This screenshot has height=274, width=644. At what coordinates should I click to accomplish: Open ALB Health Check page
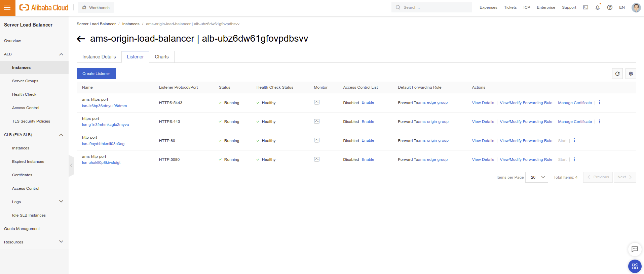[x=24, y=94]
